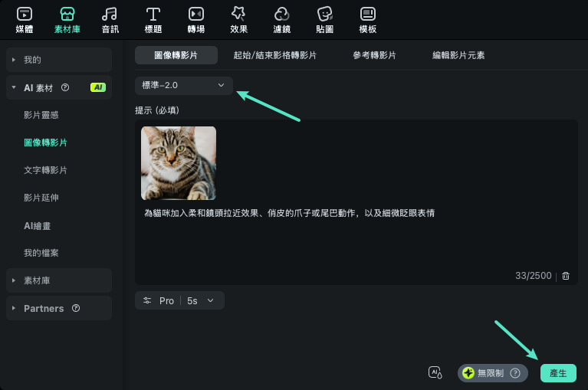
Task: Click the 產生 generate button
Action: tap(558, 373)
